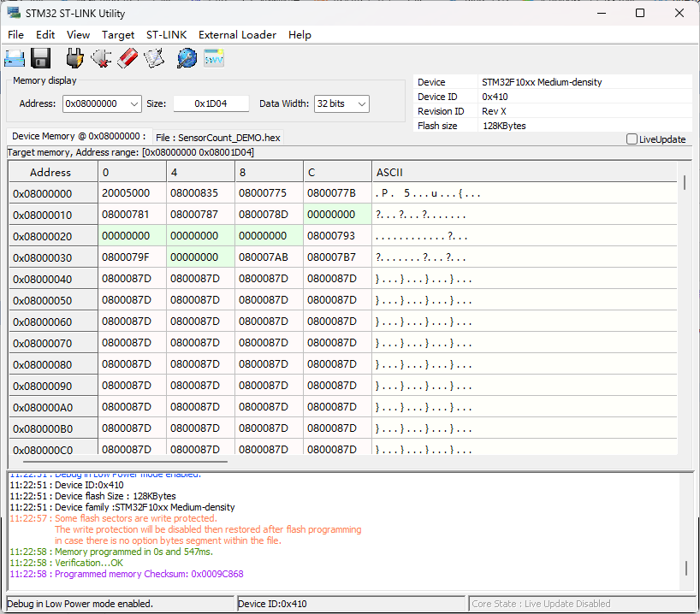
Task: Select memory cell 080007AB
Action: pos(269,257)
